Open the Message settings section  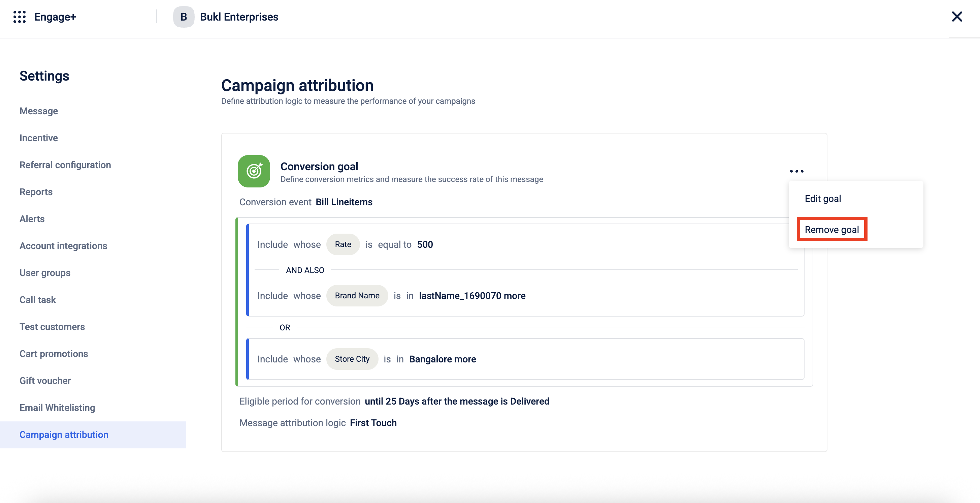click(39, 111)
